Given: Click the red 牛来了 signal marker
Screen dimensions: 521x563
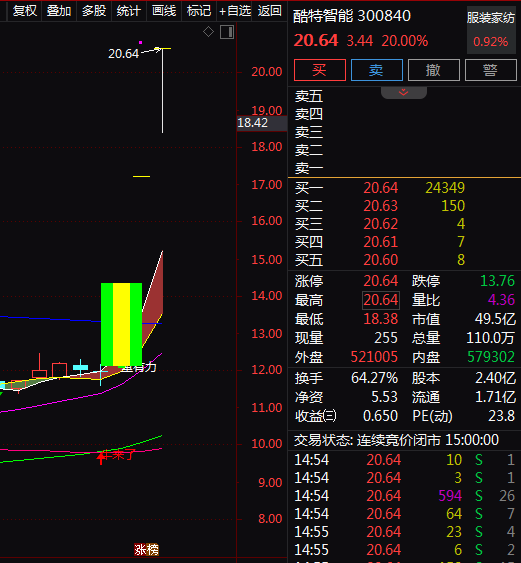Looking at the screenshot, I should [117, 455].
